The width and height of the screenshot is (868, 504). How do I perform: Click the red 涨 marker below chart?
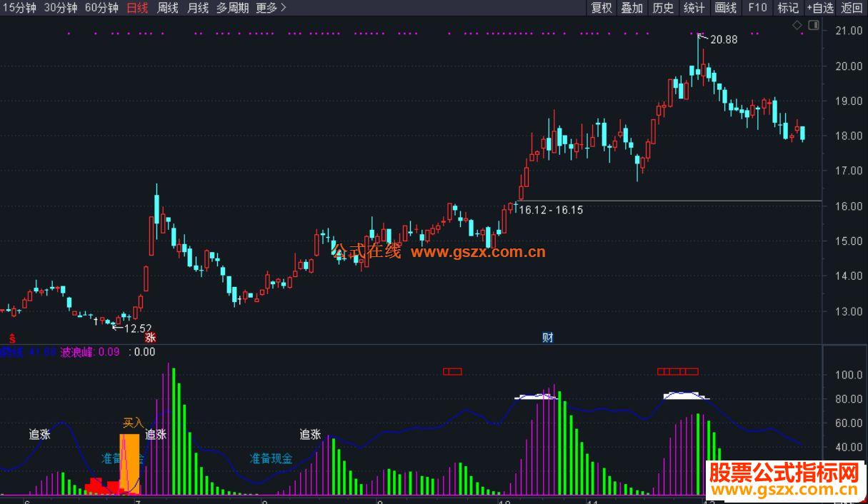(x=150, y=337)
